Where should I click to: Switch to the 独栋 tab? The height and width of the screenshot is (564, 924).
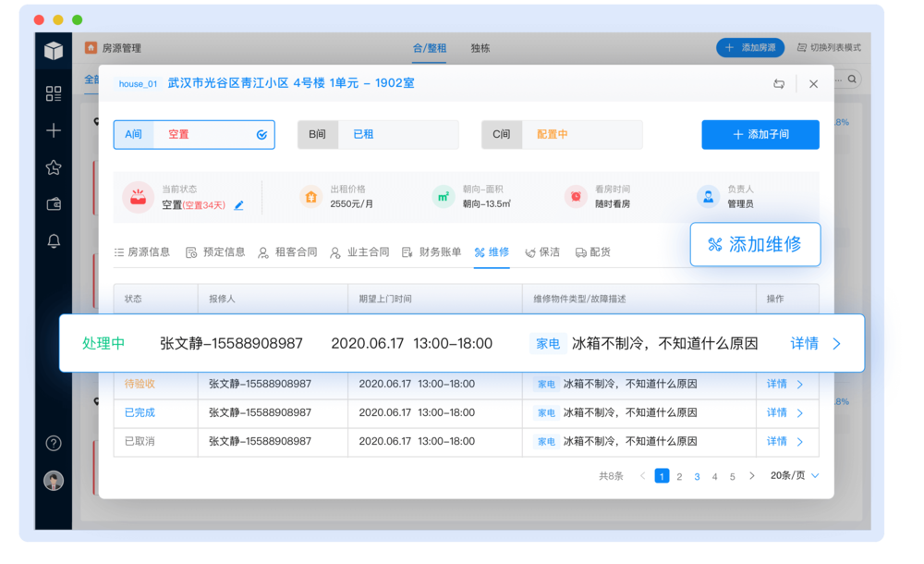coord(480,48)
